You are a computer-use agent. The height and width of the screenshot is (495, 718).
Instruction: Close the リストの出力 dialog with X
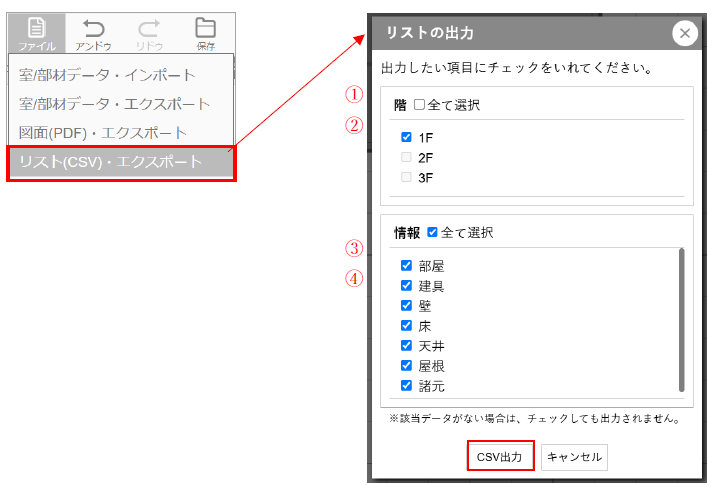[685, 34]
